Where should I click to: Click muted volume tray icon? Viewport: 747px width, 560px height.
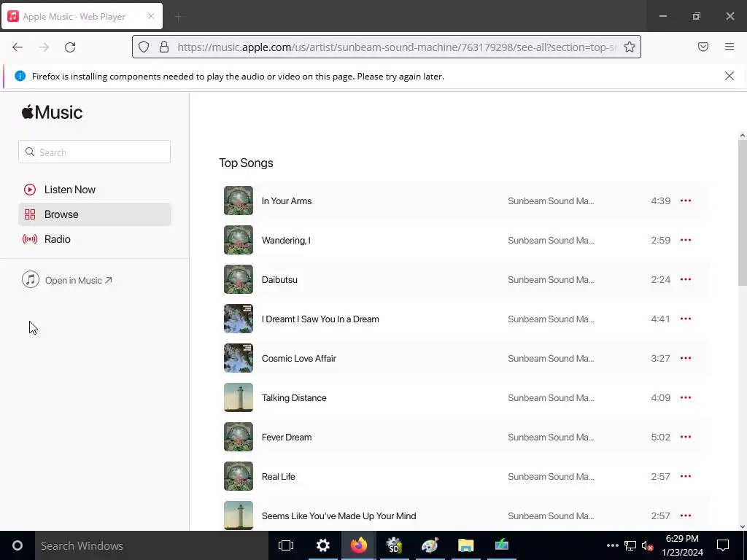[647, 545]
